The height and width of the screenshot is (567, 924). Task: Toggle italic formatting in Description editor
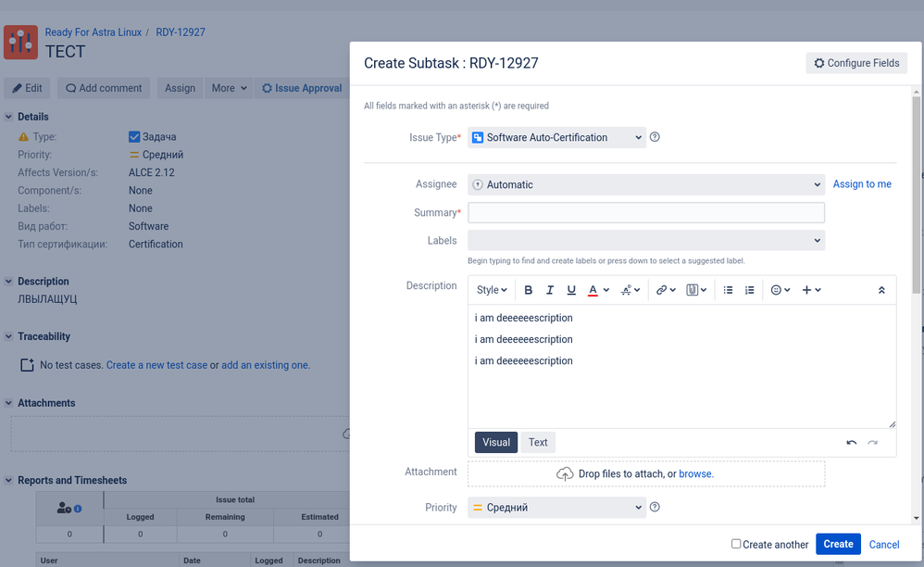(549, 290)
